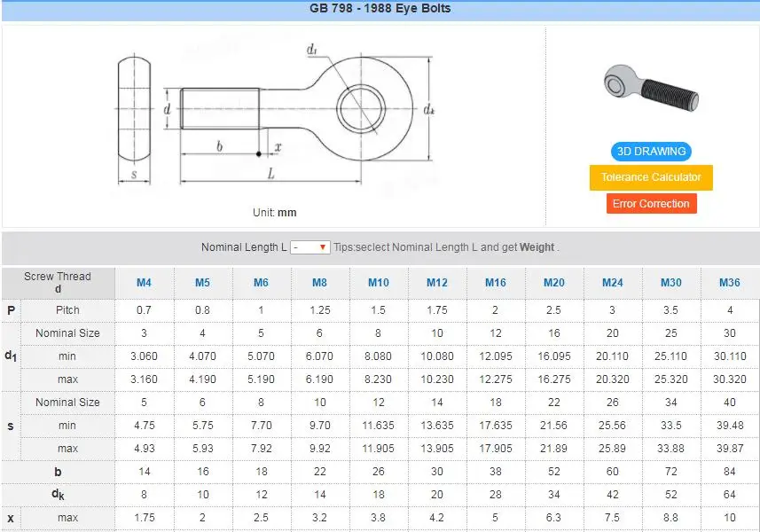Select the M10 column header

click(x=378, y=283)
